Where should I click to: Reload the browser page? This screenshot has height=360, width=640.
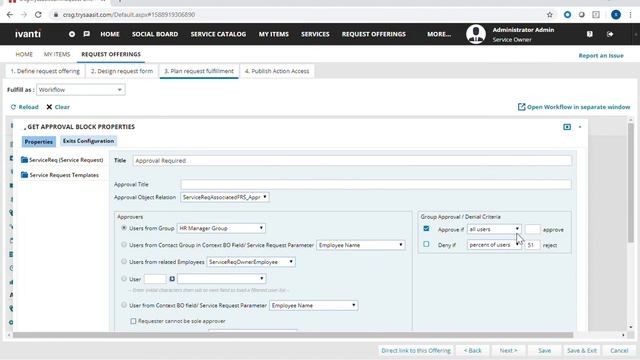(x=38, y=15)
